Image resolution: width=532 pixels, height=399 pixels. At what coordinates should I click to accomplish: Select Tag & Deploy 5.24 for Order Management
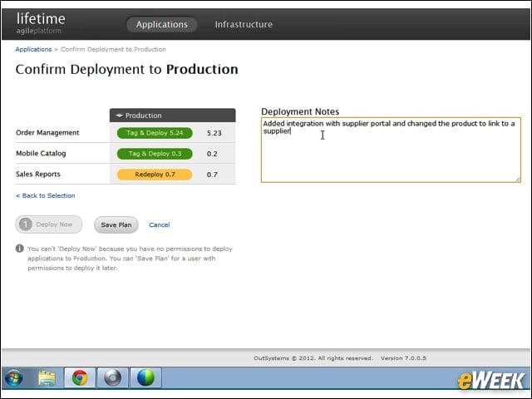coord(155,133)
